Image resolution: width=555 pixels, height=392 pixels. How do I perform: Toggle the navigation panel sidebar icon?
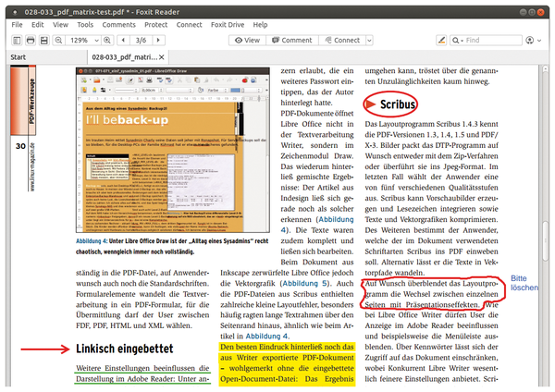click(x=17, y=41)
